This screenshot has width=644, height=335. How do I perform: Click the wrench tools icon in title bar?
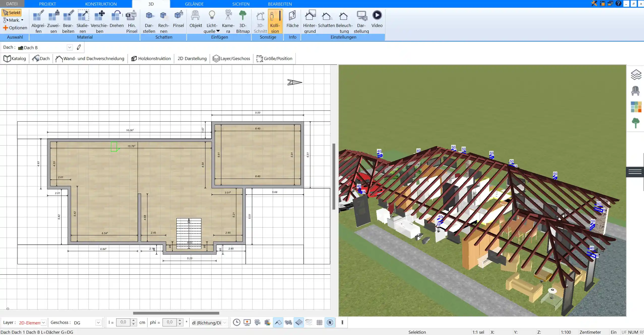tap(594, 4)
